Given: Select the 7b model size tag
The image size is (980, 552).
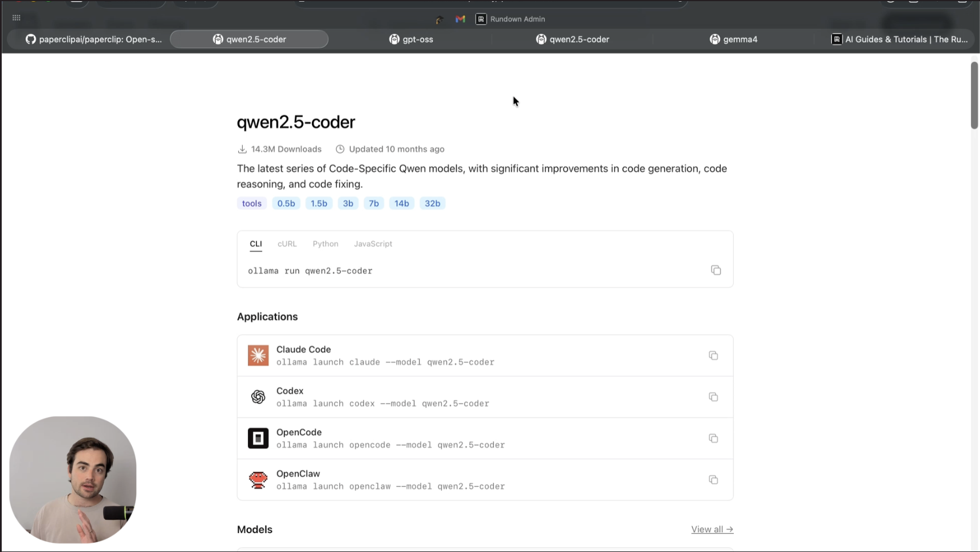Looking at the screenshot, I should click(x=374, y=203).
